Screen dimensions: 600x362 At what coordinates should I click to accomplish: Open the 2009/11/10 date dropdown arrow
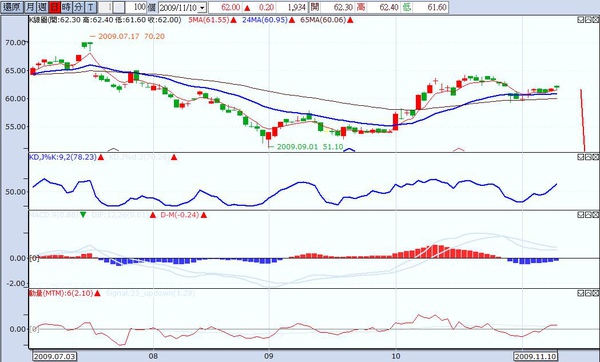click(202, 8)
